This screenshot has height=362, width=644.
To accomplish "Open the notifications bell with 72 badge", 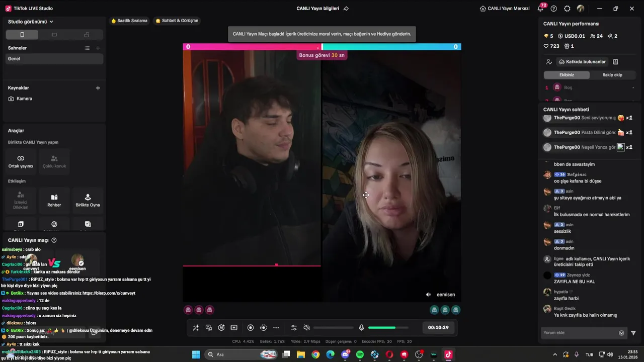I will point(541,8).
